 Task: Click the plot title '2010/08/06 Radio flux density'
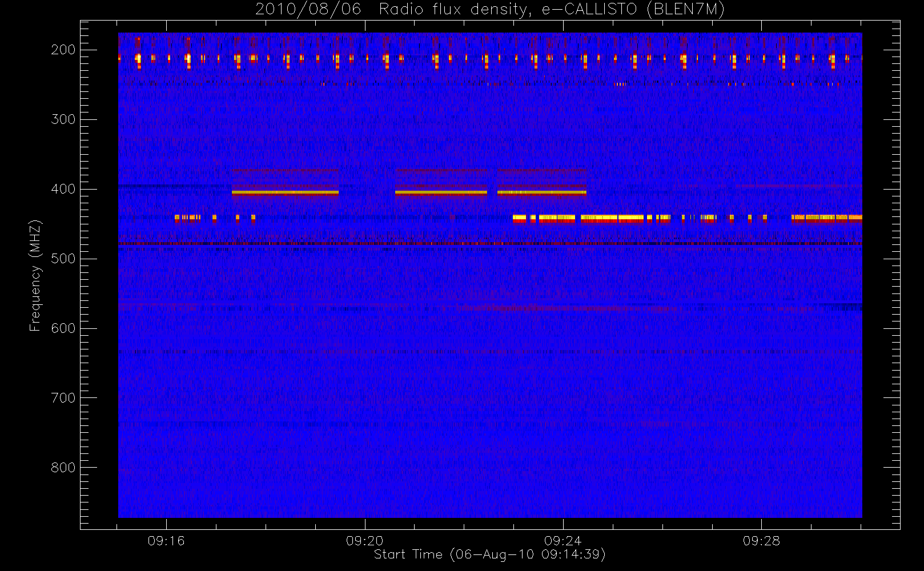click(x=490, y=9)
